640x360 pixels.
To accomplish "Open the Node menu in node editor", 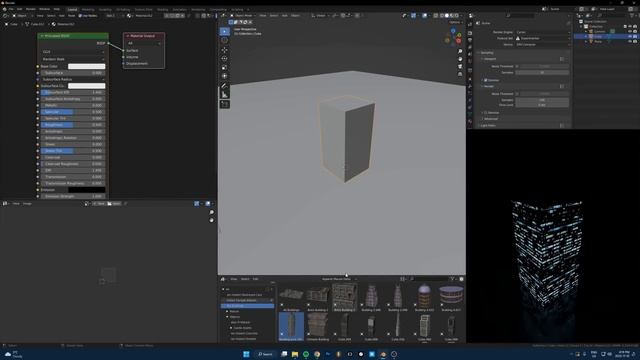I will pyautogui.click(x=71, y=16).
